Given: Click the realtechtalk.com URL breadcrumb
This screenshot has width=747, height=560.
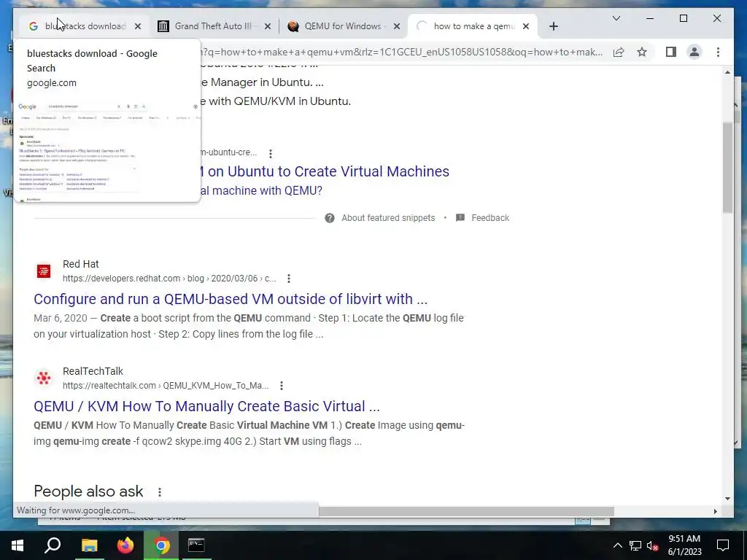Looking at the screenshot, I should coord(166,386).
